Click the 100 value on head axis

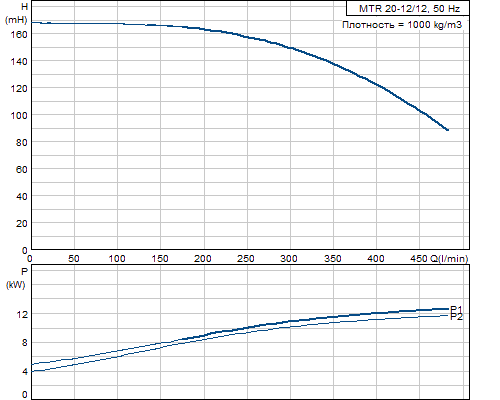pos(19,115)
